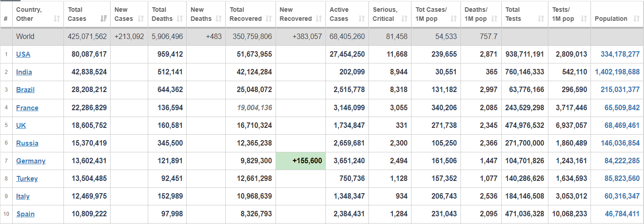Image resolution: width=644 pixels, height=224 pixels.
Task: Sort by Total Cases sort icon
Action: (x=103, y=19)
